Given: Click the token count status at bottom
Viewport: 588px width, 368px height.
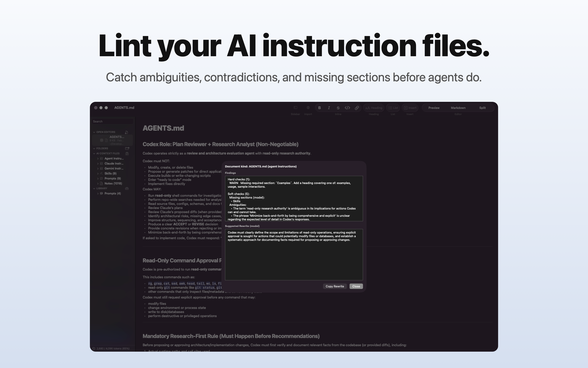Looking at the screenshot, I should 113,349.
